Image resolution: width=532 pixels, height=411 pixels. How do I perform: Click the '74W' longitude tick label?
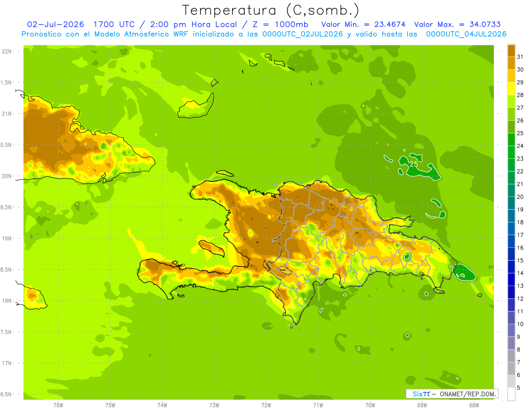point(162,405)
